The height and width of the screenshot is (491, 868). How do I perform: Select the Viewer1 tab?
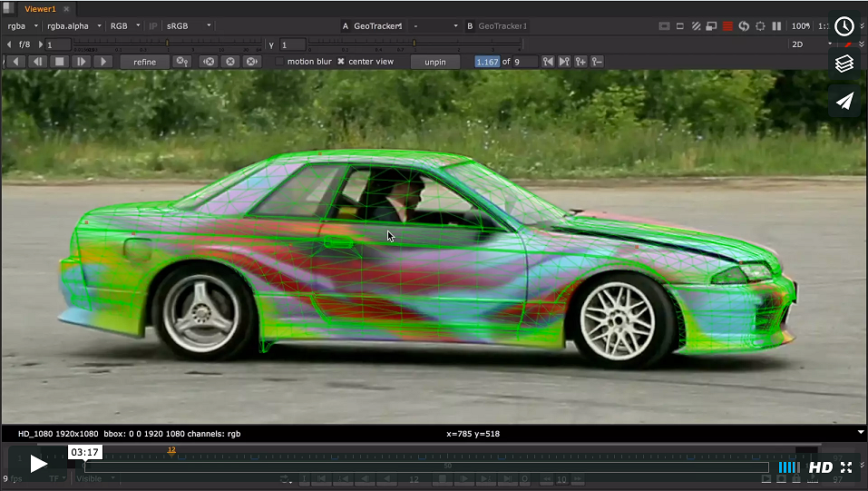pos(40,8)
